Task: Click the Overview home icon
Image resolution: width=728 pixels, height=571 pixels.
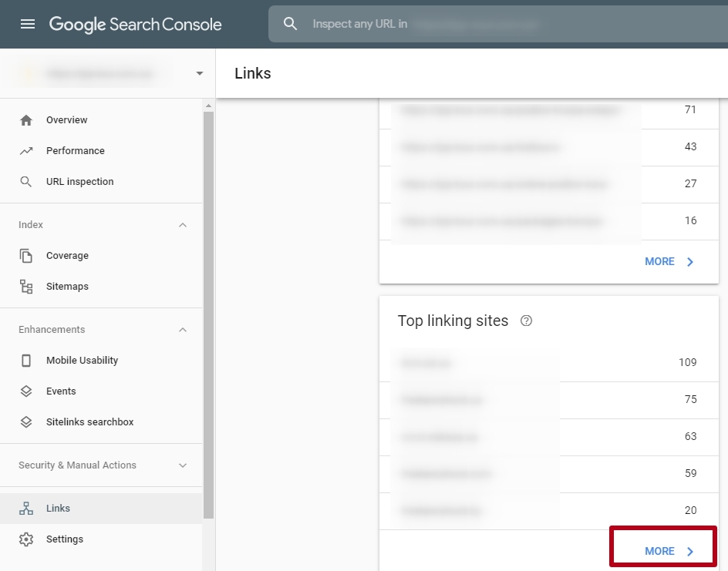Action: pos(26,120)
